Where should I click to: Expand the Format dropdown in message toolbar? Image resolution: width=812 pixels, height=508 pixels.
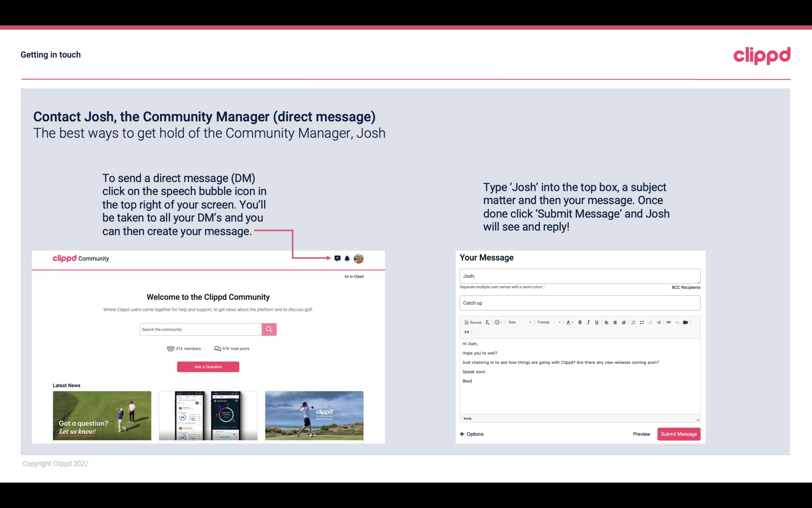547,322
